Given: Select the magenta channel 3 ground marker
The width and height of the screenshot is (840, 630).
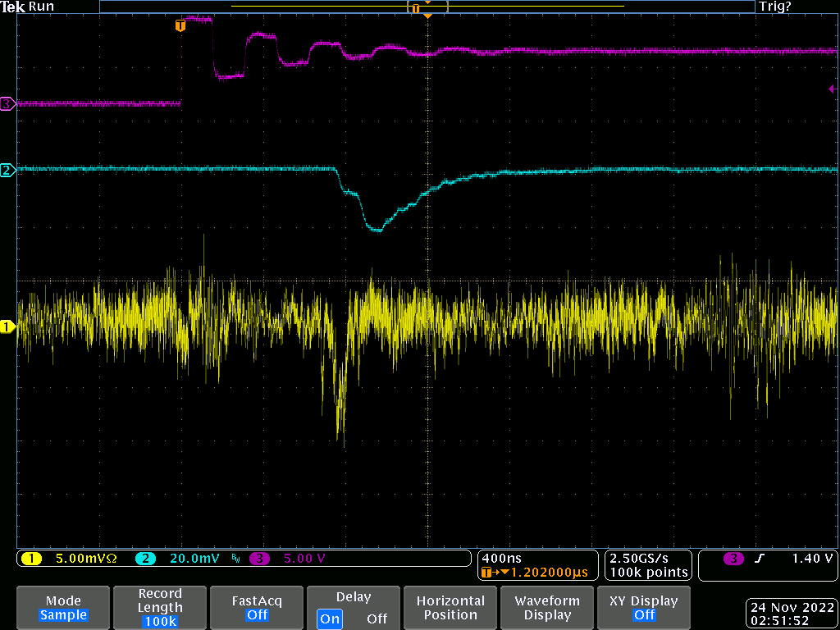Looking at the screenshot, I should pyautogui.click(x=8, y=103).
